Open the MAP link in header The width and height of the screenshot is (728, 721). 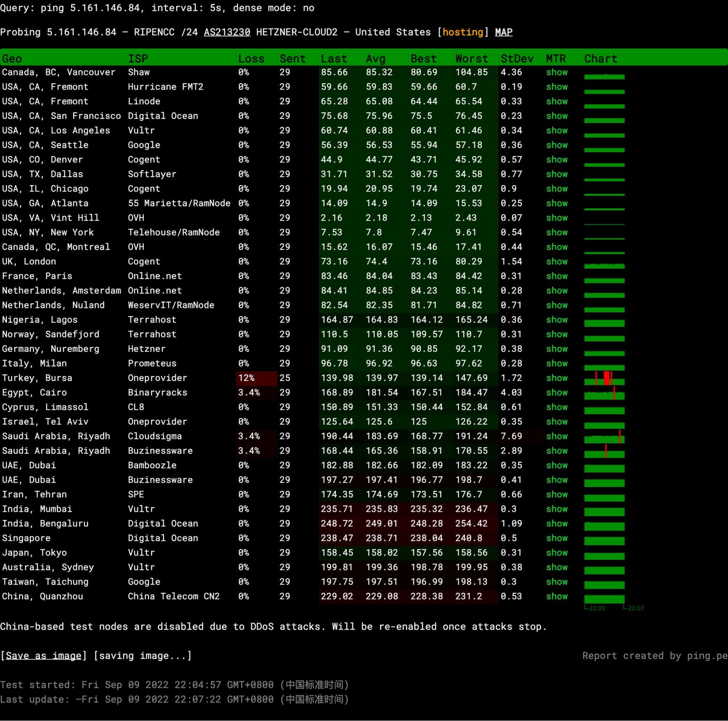coord(504,32)
